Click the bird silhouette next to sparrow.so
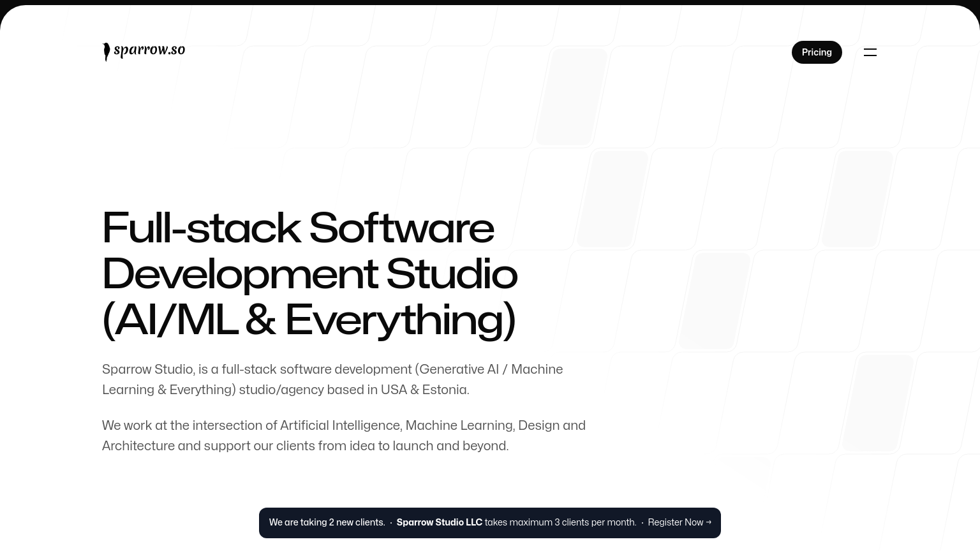 (x=107, y=51)
